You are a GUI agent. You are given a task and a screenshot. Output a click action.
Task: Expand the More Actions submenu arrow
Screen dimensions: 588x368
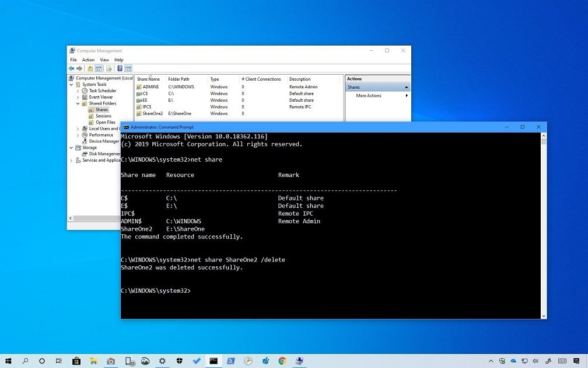pyautogui.click(x=407, y=96)
